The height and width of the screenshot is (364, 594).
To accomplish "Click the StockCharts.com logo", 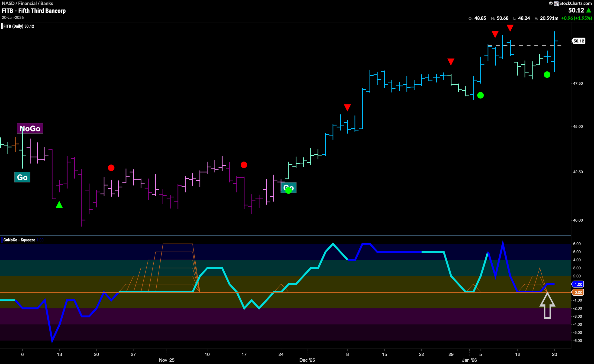I will [571, 3].
